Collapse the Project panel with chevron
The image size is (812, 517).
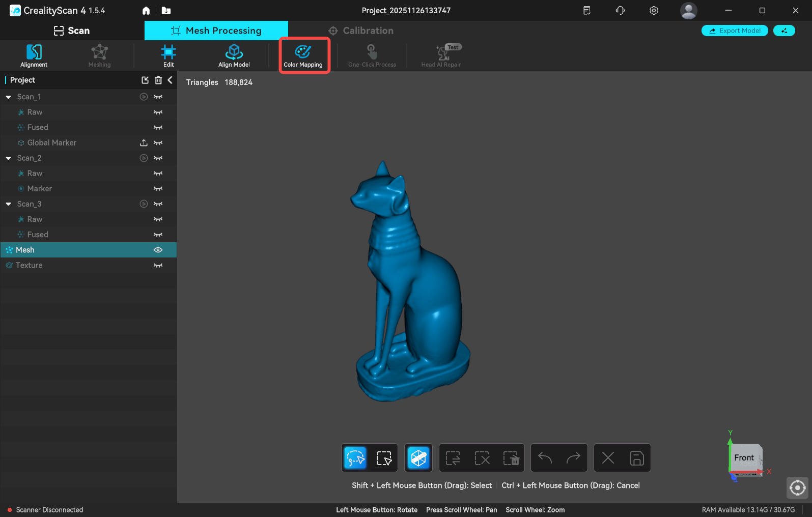pos(170,80)
